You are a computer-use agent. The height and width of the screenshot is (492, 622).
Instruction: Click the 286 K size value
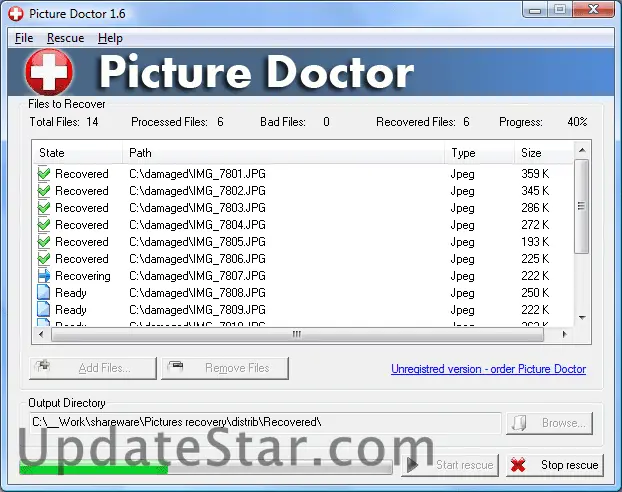[535, 208]
